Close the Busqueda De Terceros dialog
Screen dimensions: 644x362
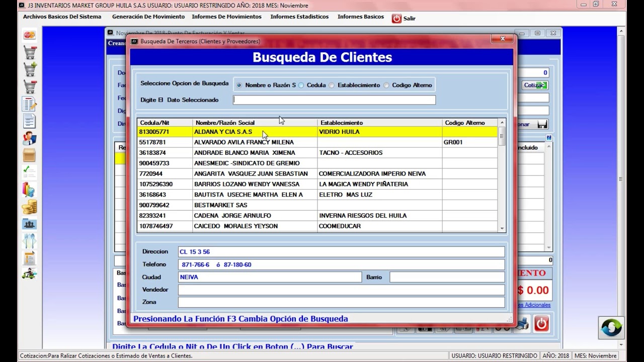coord(502,39)
